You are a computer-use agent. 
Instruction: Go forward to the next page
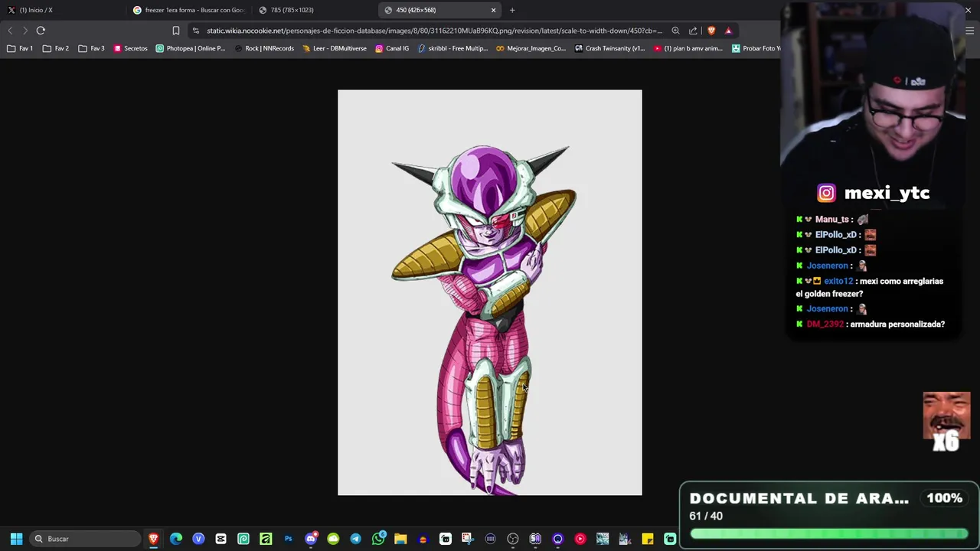point(25,31)
